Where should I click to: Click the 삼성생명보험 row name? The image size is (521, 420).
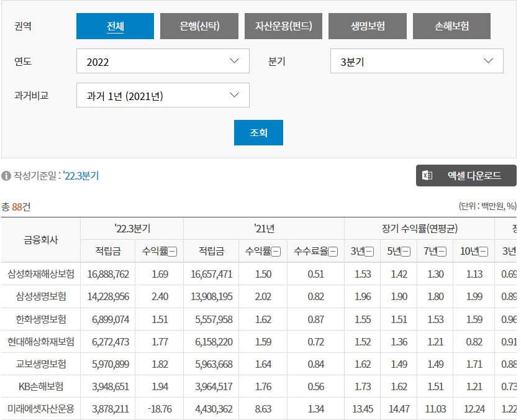click(x=41, y=296)
